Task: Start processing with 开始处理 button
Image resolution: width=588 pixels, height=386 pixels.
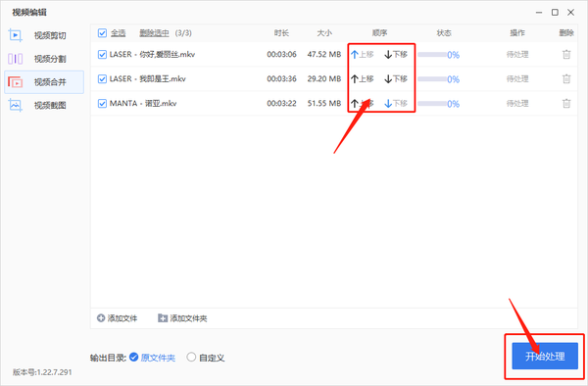Action: (x=545, y=356)
